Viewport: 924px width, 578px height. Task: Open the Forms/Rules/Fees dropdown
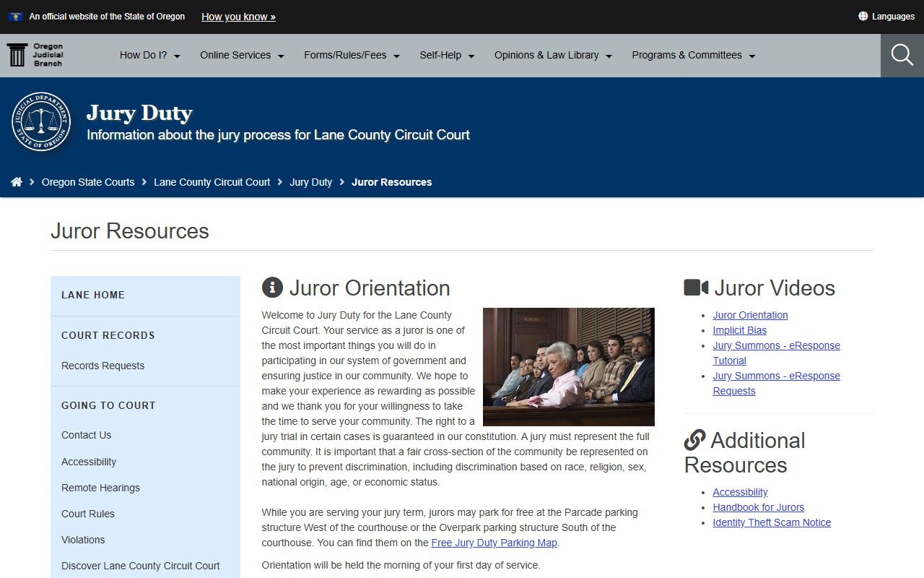(352, 55)
